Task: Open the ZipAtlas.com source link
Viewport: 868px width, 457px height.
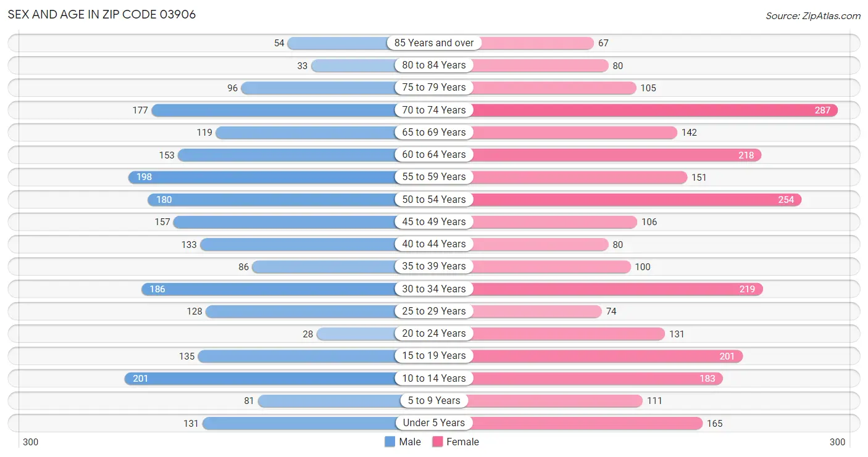Action: 813,16
